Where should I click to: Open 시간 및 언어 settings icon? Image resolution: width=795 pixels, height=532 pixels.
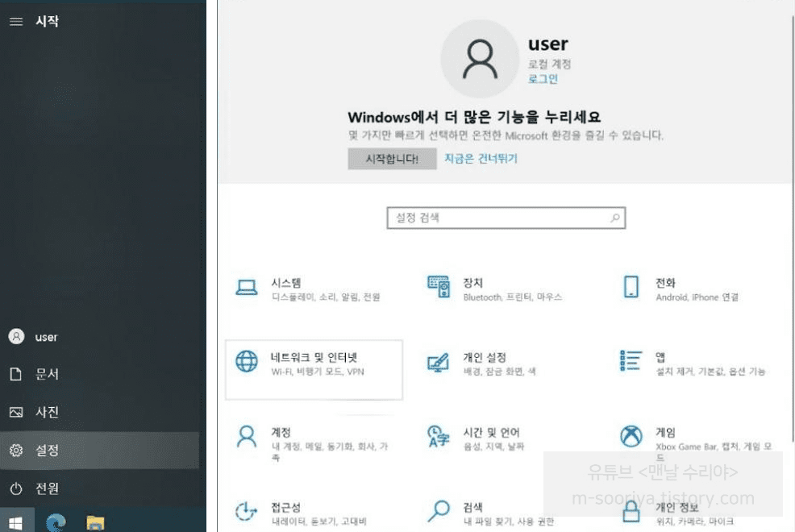coord(438,437)
